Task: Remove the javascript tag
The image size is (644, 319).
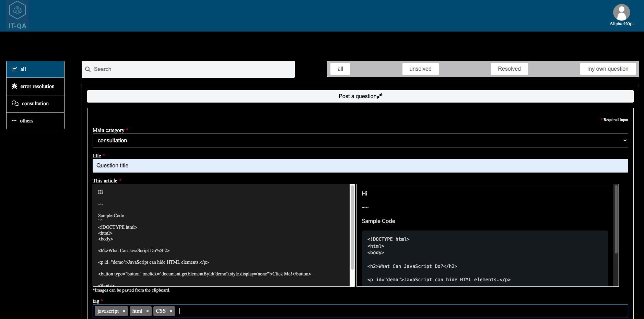Action: tap(124, 311)
